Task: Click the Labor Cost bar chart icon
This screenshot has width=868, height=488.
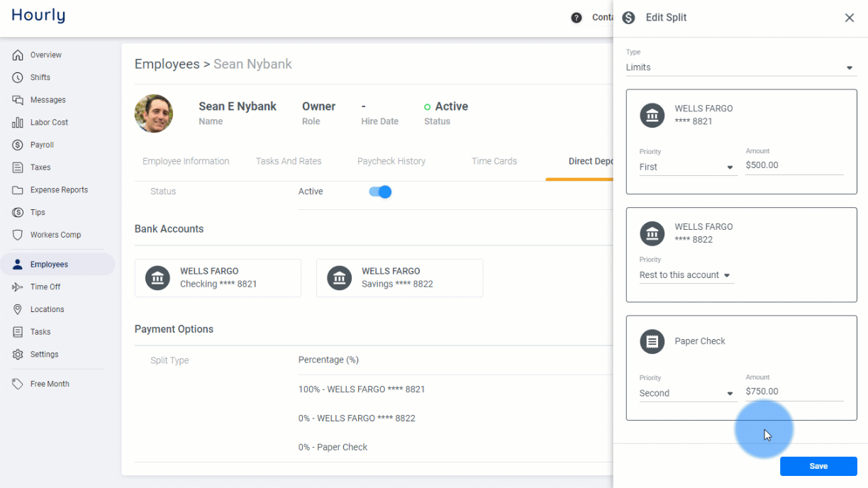Action: coord(18,123)
